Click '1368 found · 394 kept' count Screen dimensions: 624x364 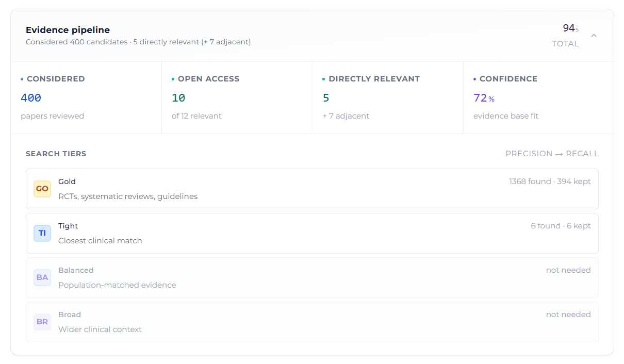coord(550,181)
